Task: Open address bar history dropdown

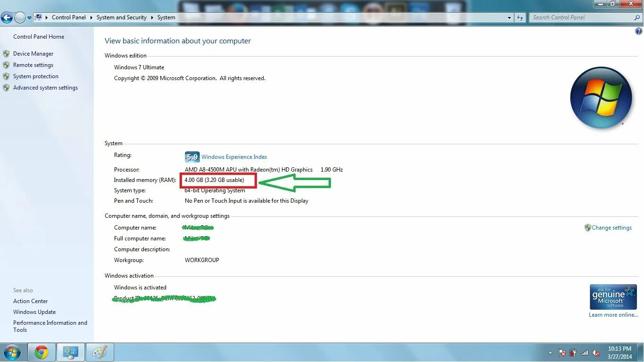Action: click(509, 17)
